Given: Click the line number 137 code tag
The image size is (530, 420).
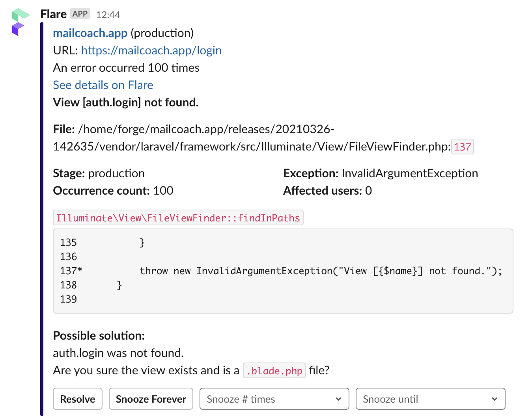Looking at the screenshot, I should (463, 147).
